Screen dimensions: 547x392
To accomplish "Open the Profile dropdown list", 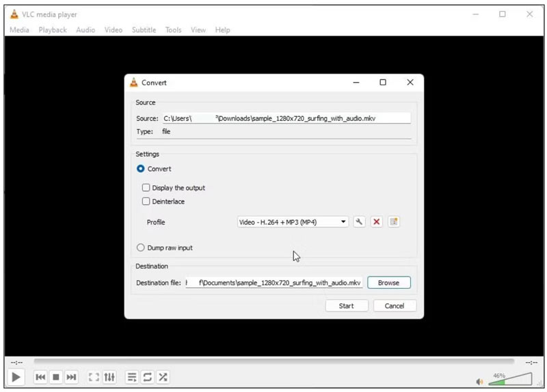I will pyautogui.click(x=293, y=223).
